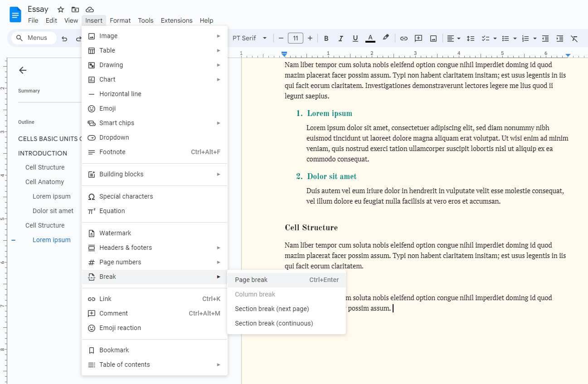The image size is (588, 384).
Task: Click the add comment toolbar icon
Action: pos(418,39)
